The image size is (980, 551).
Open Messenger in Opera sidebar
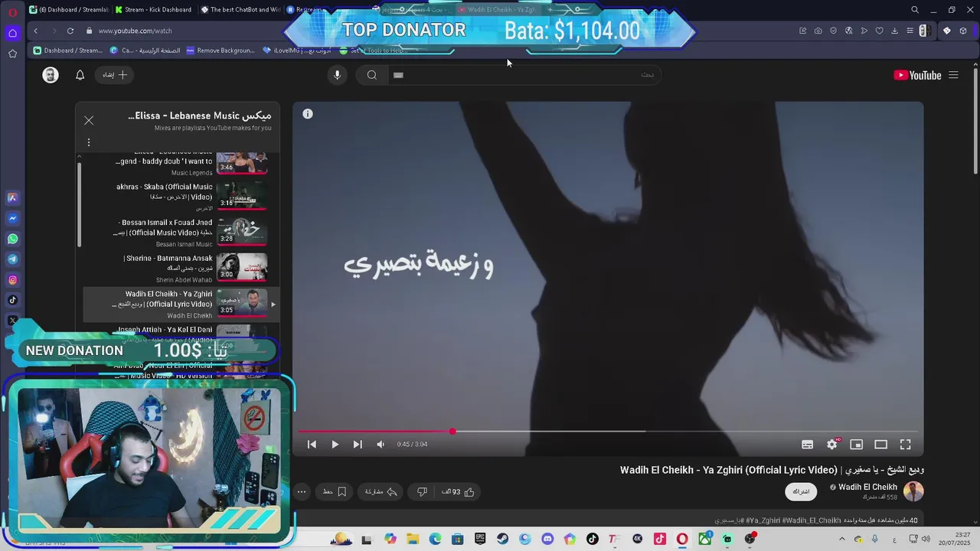tap(12, 218)
